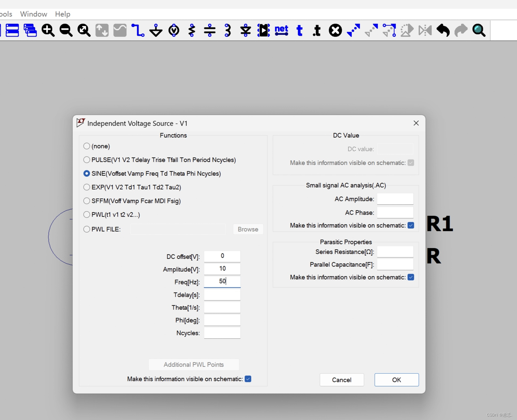The width and height of the screenshot is (517, 420).
Task: Select the SINE function radio button
Action: [86, 173]
